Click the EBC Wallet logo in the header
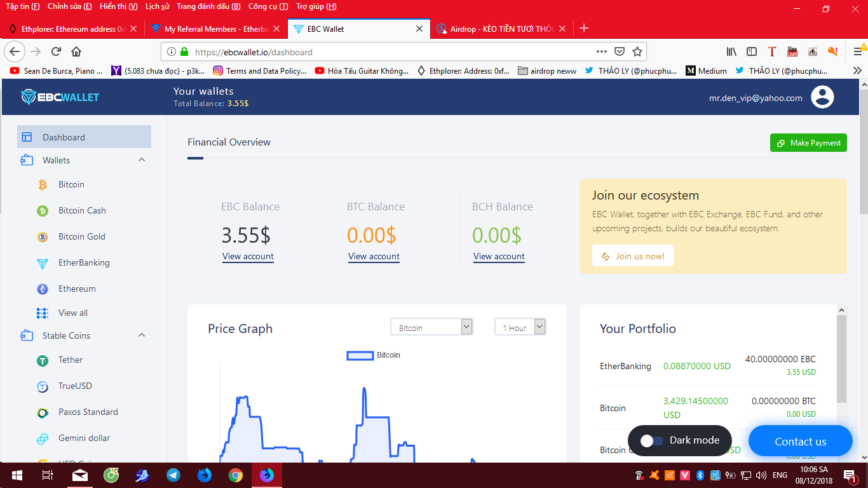 (60, 97)
